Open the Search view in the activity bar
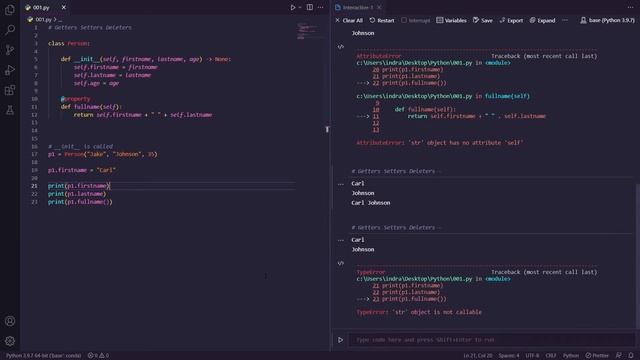 pos(10,29)
